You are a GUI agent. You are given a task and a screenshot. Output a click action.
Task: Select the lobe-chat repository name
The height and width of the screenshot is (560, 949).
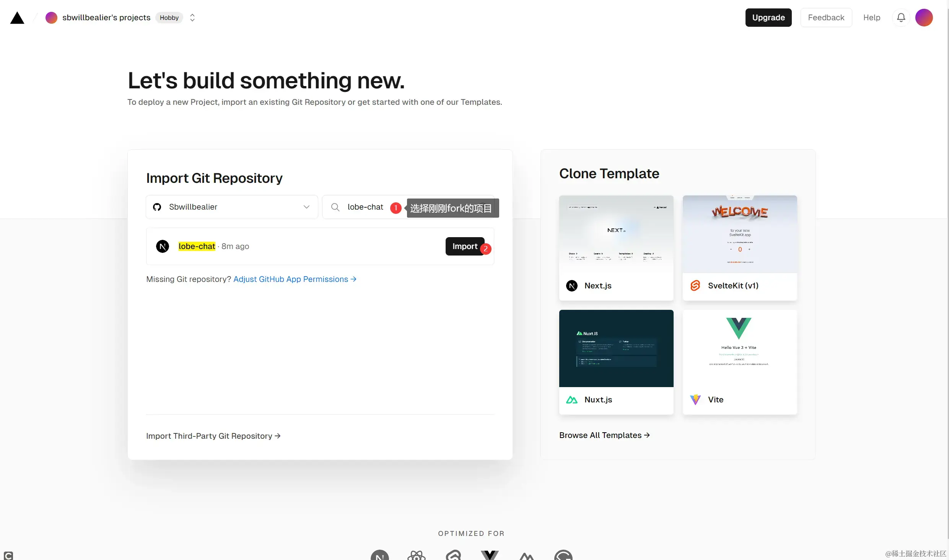197,246
